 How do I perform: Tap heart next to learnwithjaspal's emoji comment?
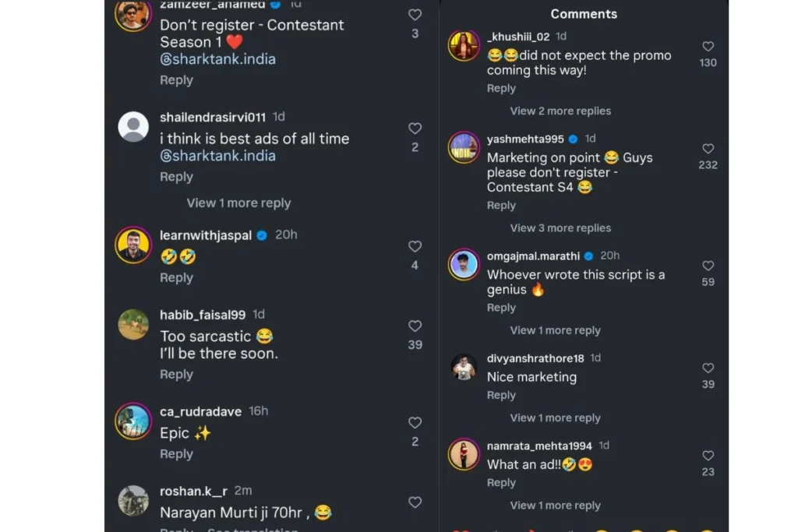[415, 246]
